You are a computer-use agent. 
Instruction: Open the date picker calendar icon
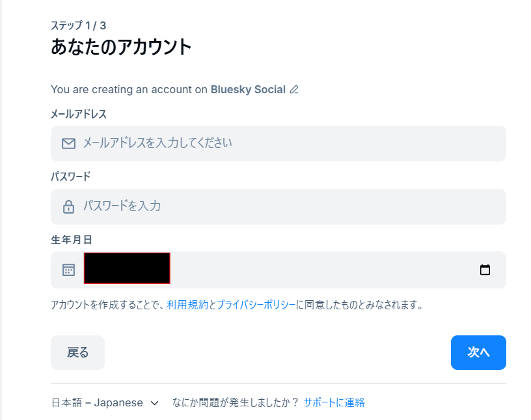[485, 270]
